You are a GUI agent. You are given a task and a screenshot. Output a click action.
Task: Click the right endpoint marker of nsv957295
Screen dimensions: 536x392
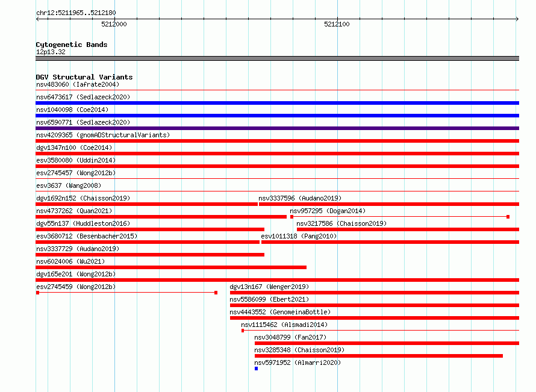tap(508, 217)
